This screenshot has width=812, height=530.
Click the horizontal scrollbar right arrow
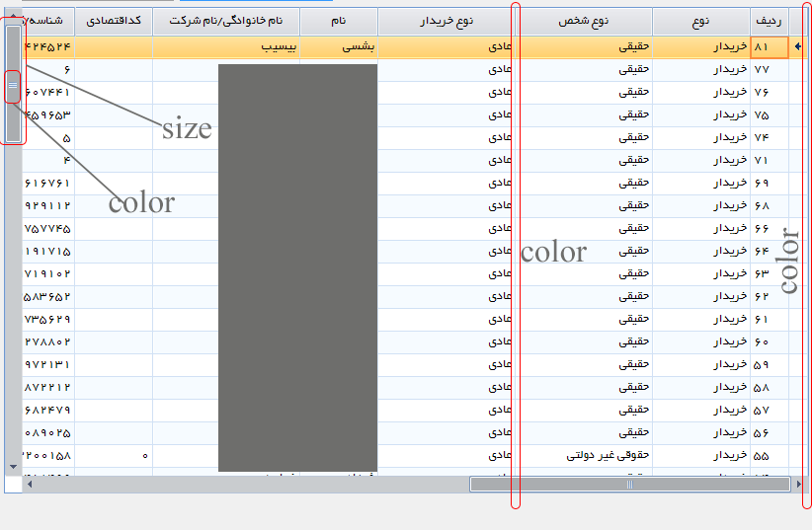click(798, 485)
